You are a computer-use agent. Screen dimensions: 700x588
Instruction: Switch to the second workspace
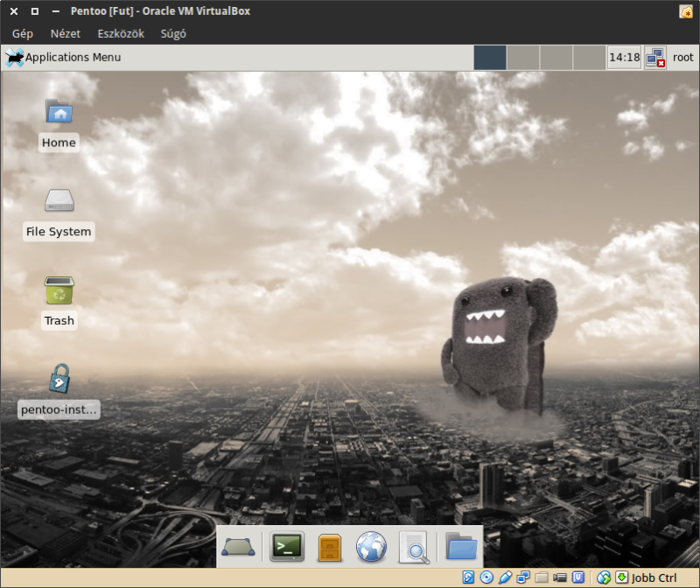[x=522, y=58]
